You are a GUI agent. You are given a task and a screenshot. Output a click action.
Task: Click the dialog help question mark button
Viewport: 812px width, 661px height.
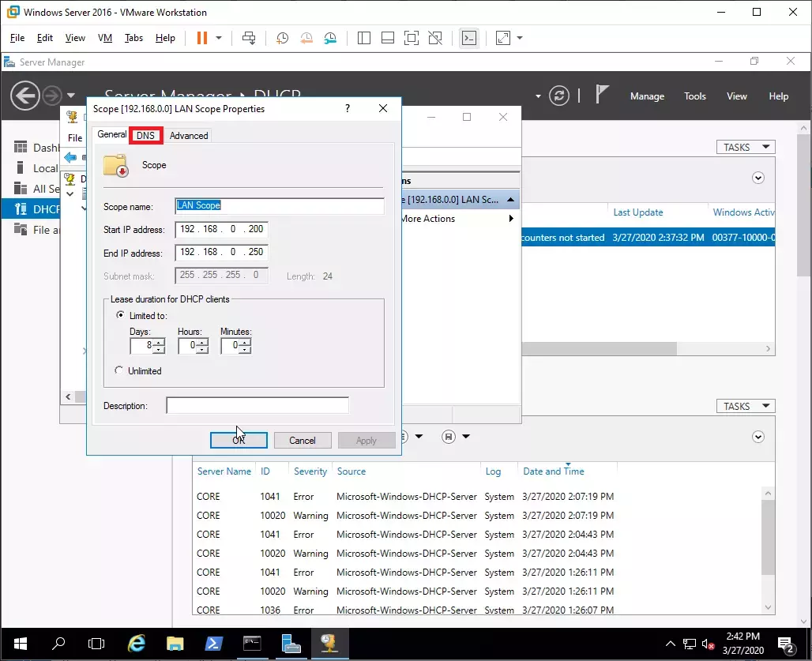pyautogui.click(x=348, y=108)
